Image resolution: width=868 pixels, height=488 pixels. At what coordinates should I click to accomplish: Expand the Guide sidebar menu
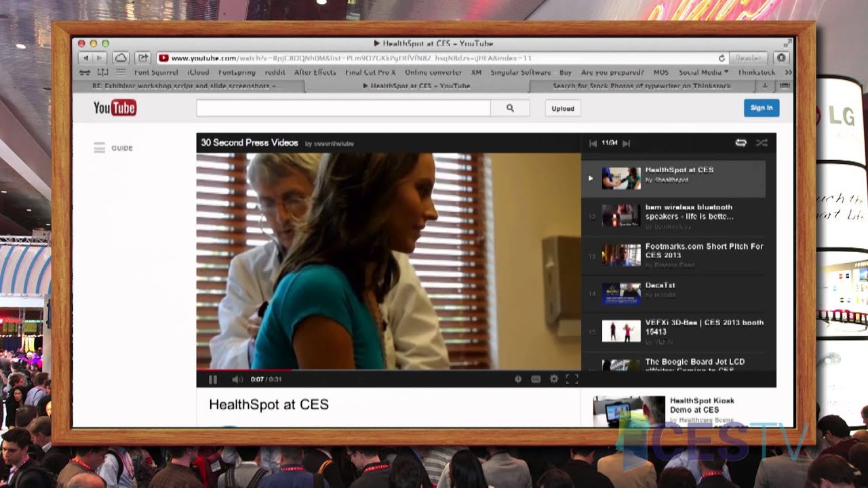pos(113,148)
